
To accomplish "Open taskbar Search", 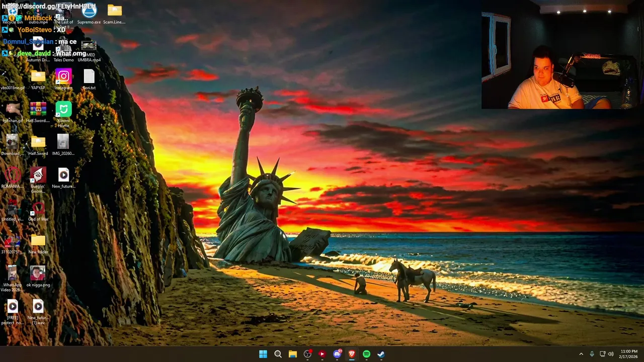I will point(278,354).
